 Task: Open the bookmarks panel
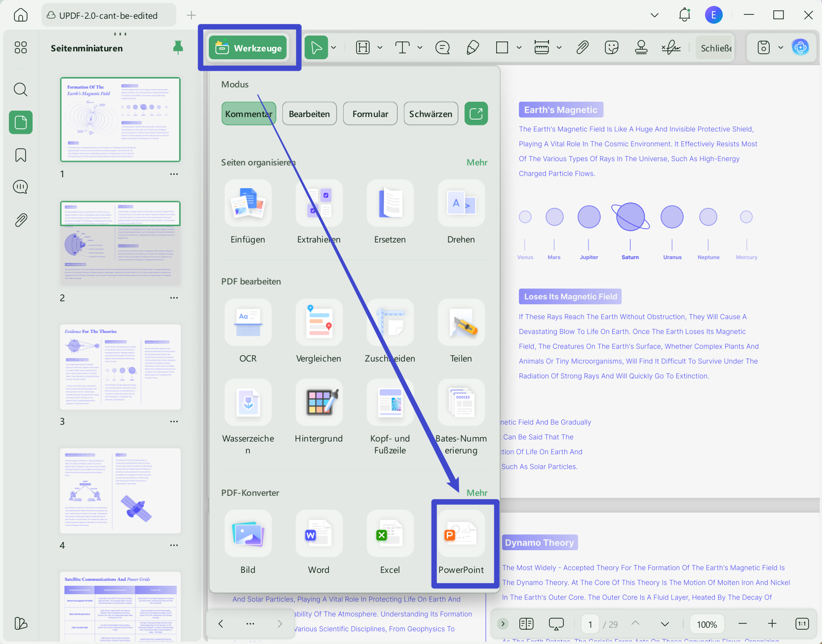(x=21, y=155)
